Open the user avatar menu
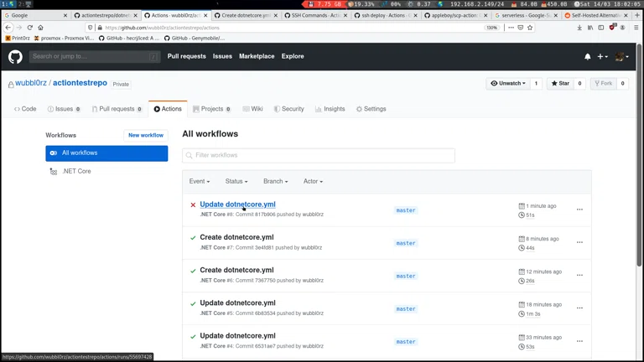 (x=622, y=57)
